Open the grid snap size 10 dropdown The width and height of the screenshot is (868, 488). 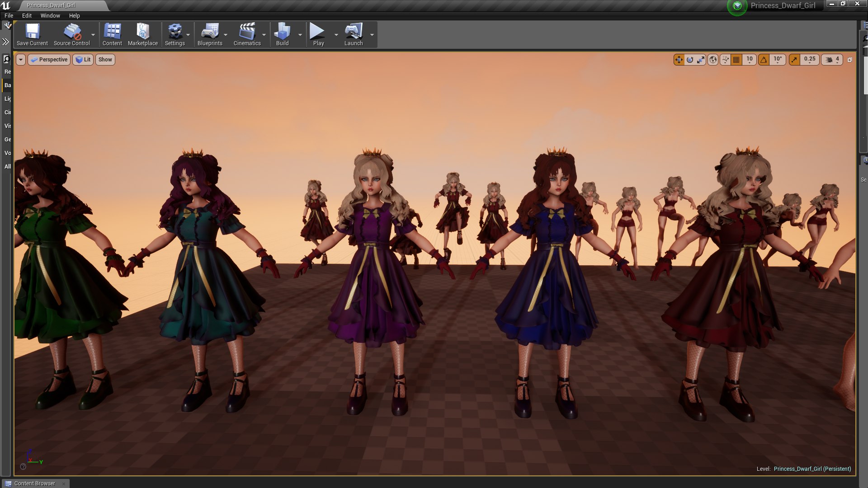tap(750, 60)
